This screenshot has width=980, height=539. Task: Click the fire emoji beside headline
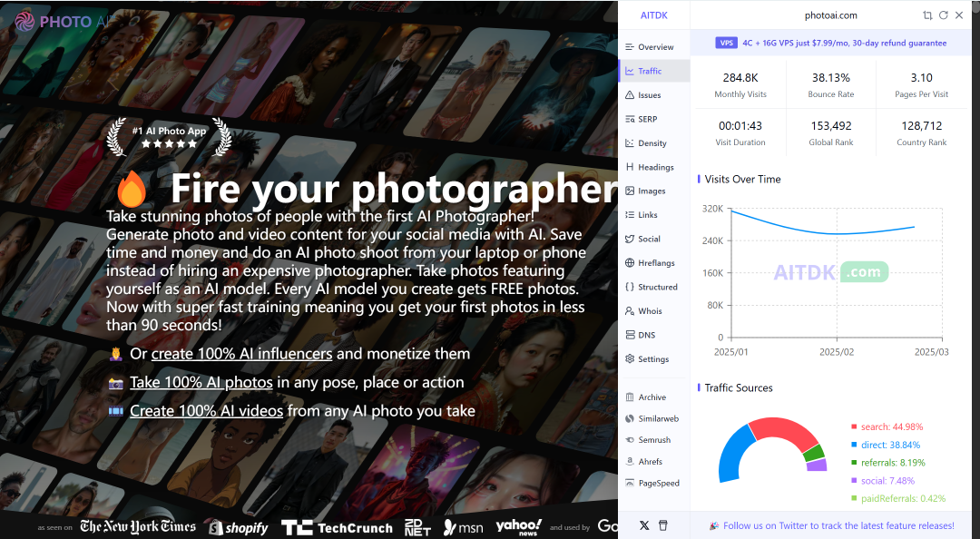click(x=132, y=189)
